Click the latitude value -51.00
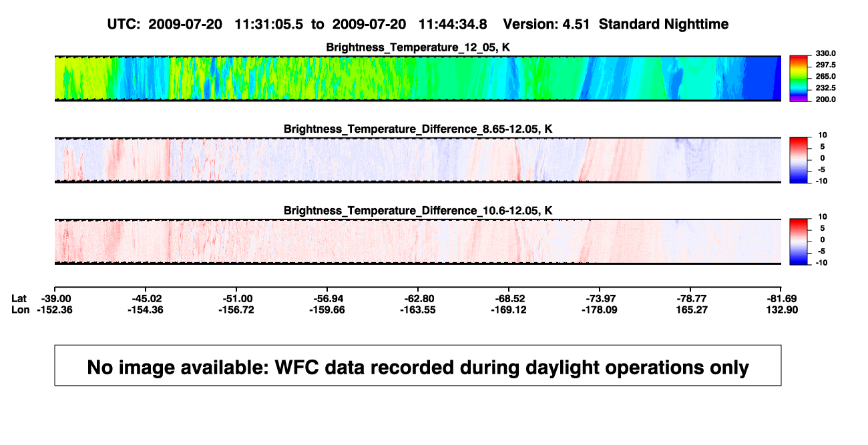The width and height of the screenshot is (868, 445). pos(237,298)
